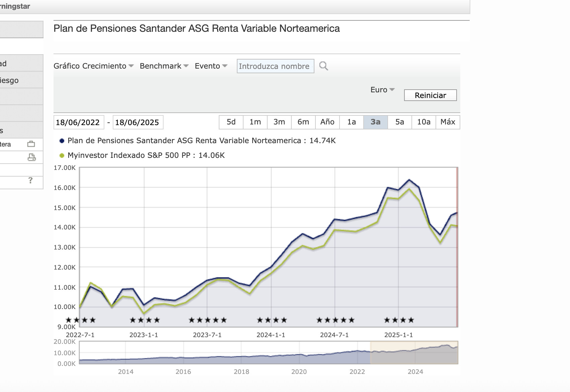
Task: Click the four-star rating near 2025-1-1
Action: click(399, 320)
